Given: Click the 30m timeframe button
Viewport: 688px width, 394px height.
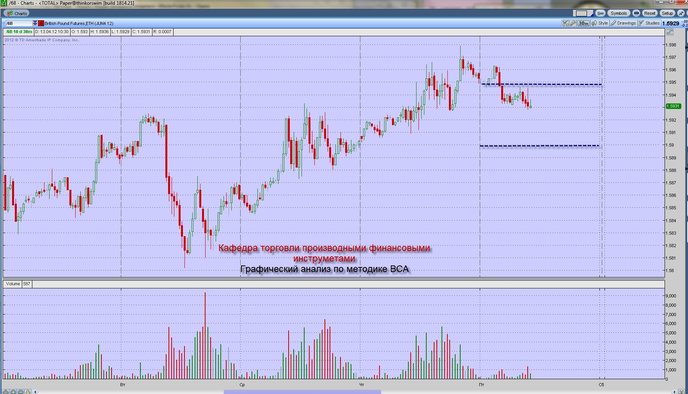Looking at the screenshot, I should [x=584, y=23].
